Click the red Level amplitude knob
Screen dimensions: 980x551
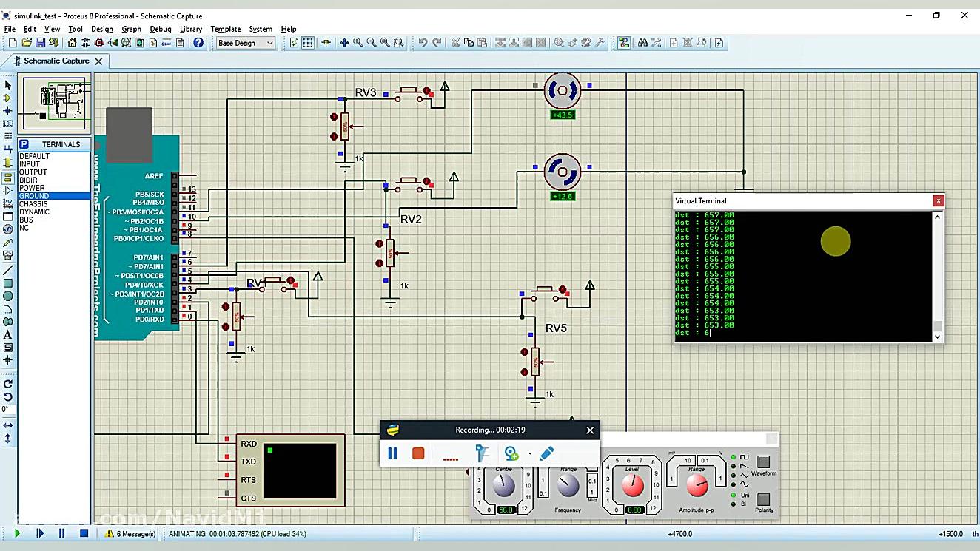tap(632, 485)
